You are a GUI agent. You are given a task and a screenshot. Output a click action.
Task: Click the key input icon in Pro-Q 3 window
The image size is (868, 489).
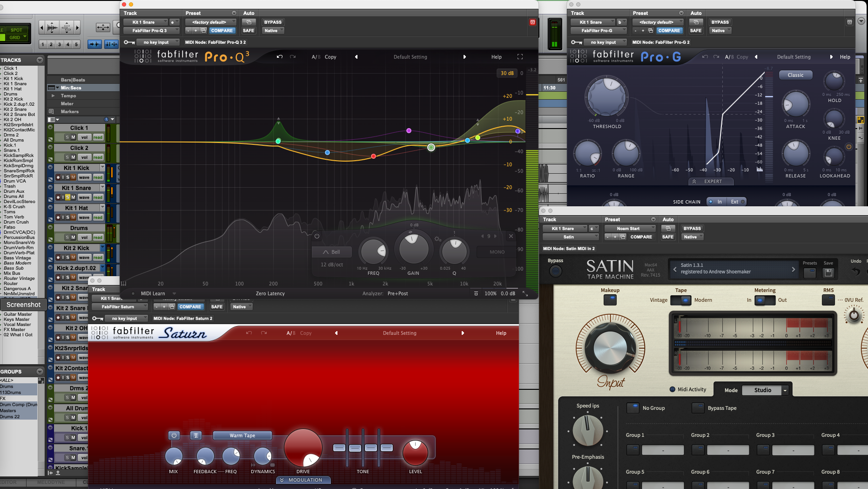click(x=129, y=42)
